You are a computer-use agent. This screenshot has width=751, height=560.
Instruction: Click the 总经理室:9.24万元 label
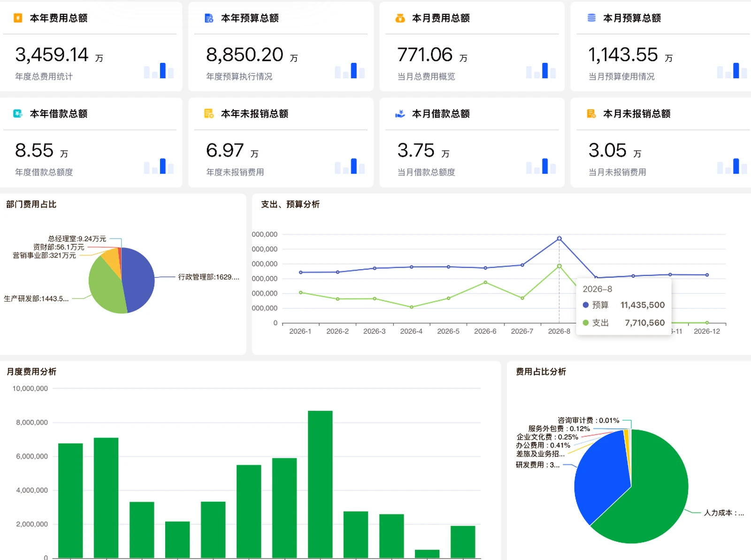coord(77,238)
